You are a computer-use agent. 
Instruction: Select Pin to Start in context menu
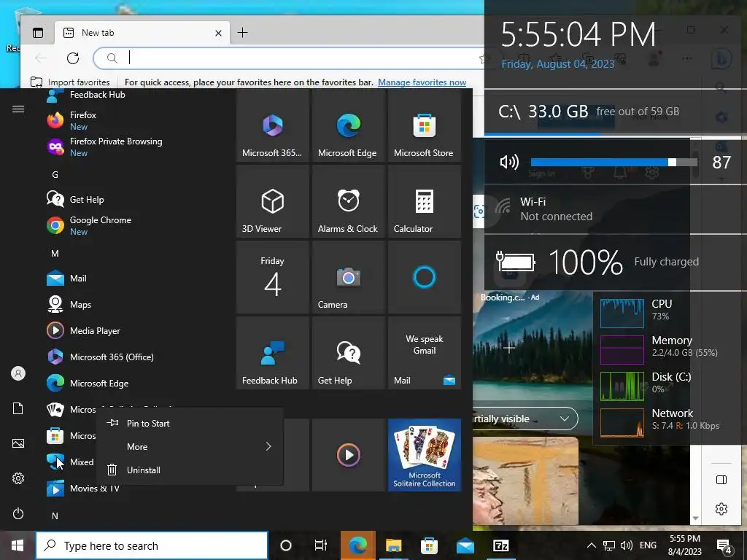pyautogui.click(x=190, y=424)
